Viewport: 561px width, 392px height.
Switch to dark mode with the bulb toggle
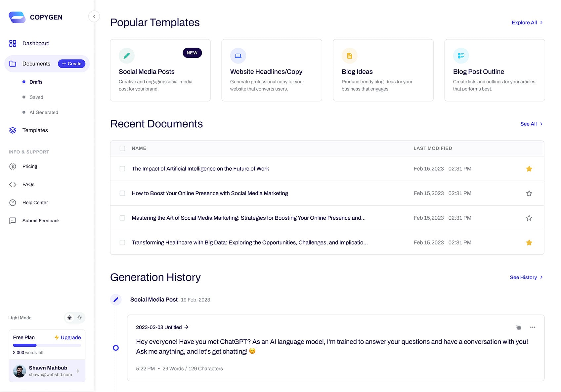[x=80, y=318]
